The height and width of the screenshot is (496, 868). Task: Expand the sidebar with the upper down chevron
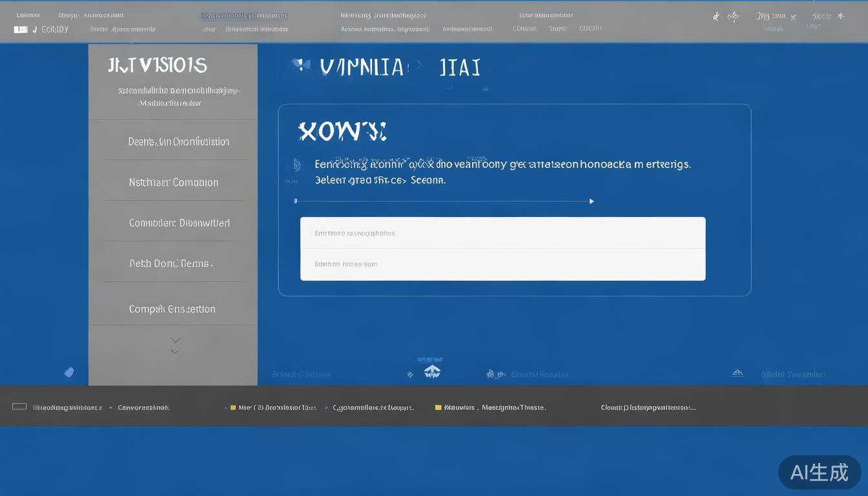pyautogui.click(x=175, y=340)
